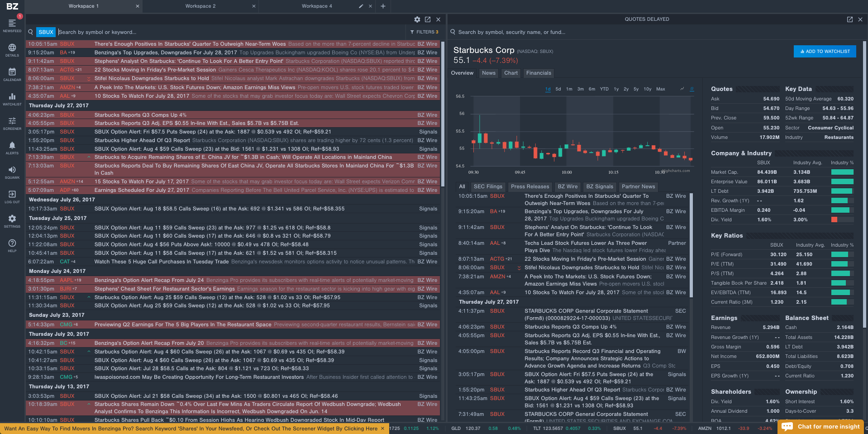Filter details news by Partner News
The height and width of the screenshot is (434, 868).
(638, 186)
